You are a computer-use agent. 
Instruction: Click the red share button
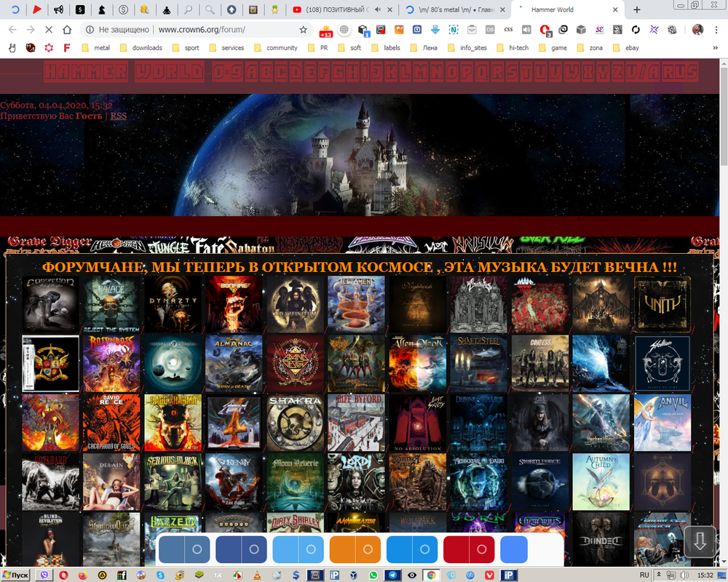click(469, 549)
